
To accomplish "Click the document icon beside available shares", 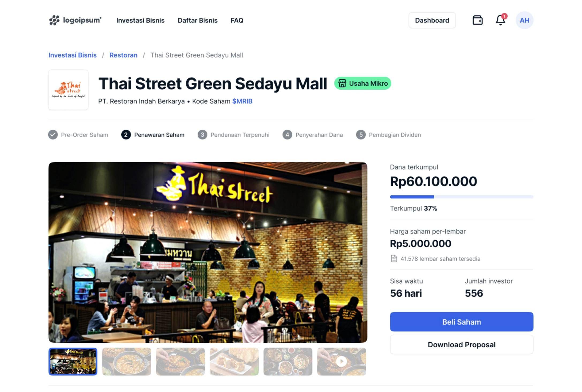I will pos(394,259).
